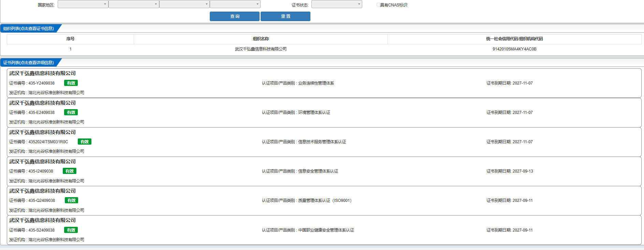This screenshot has width=644, height=250.
Task: Click the 有效 badge beside 4352024ITSM031R0C
Action: point(85,142)
